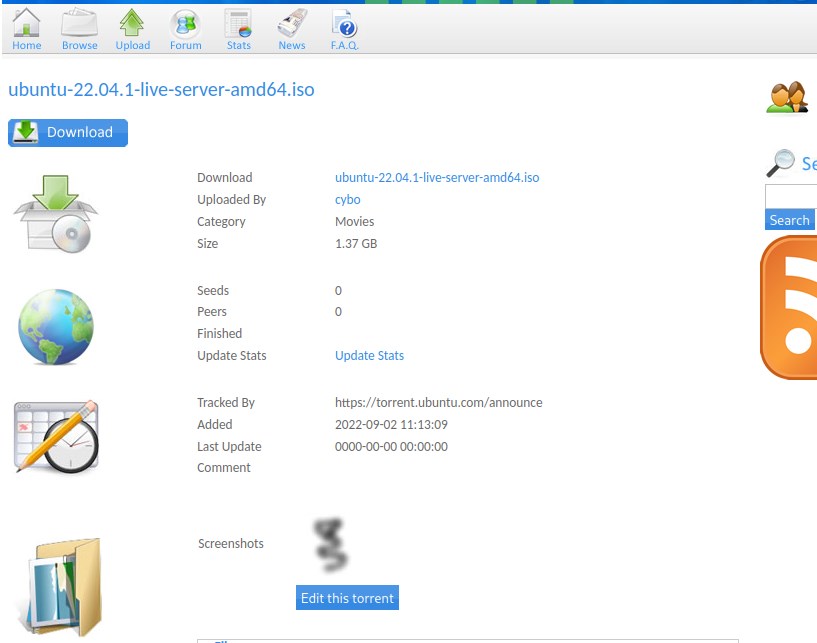Image resolution: width=817 pixels, height=643 pixels.
Task: Open uploader cybo's profile link
Action: (347, 200)
